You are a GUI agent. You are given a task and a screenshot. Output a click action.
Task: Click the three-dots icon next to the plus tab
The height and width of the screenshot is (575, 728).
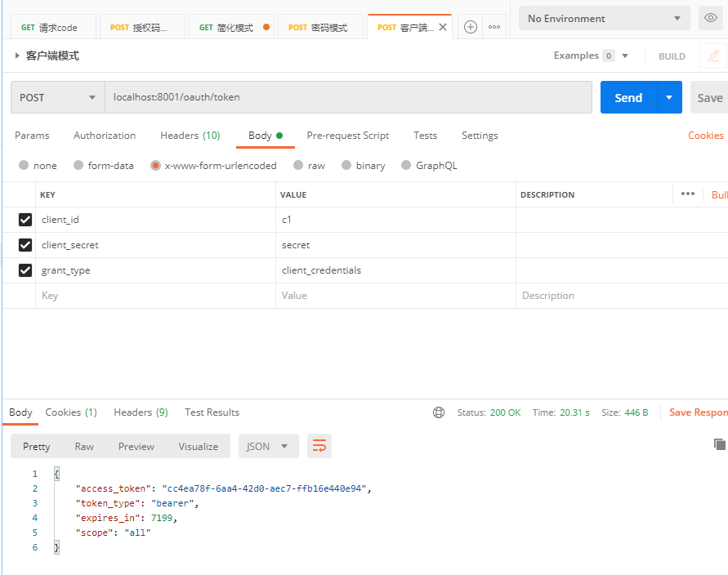tap(494, 27)
